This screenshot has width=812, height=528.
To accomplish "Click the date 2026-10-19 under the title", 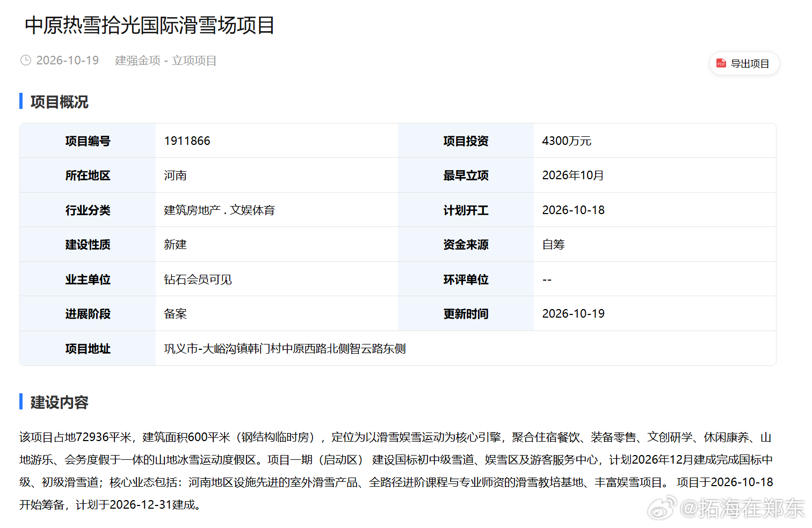I will (x=68, y=61).
